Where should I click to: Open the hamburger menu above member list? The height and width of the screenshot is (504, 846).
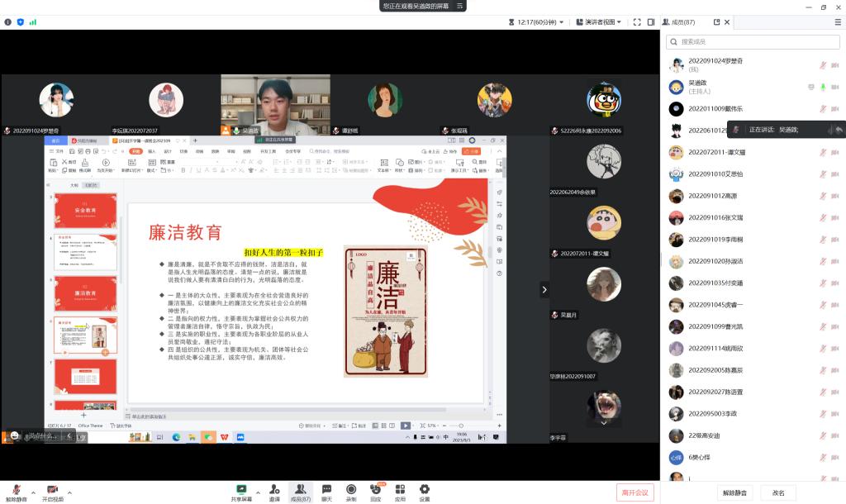point(837,22)
